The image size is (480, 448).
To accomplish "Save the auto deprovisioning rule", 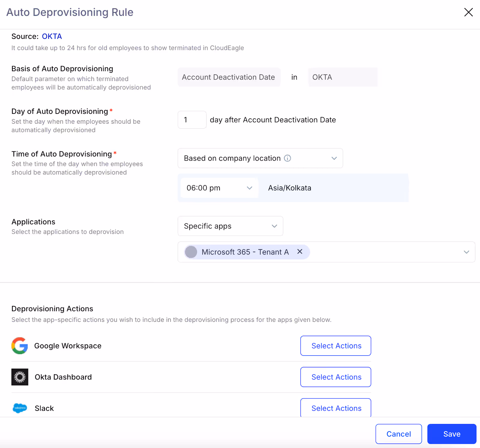I will pyautogui.click(x=452, y=434).
